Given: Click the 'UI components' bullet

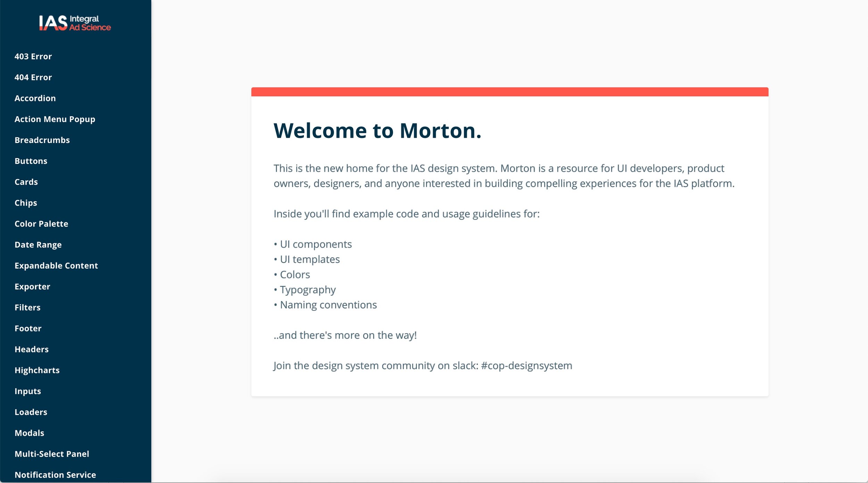Looking at the screenshot, I should click(313, 244).
